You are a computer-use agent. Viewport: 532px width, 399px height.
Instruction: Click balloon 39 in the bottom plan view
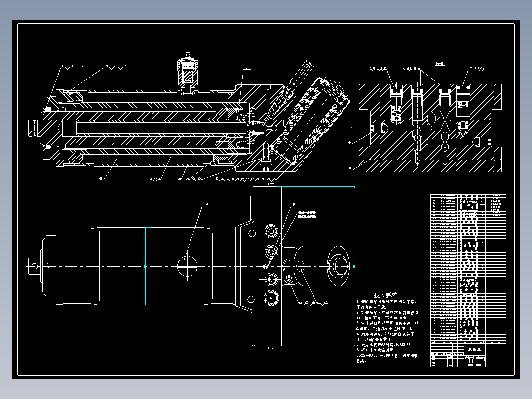[207, 205]
